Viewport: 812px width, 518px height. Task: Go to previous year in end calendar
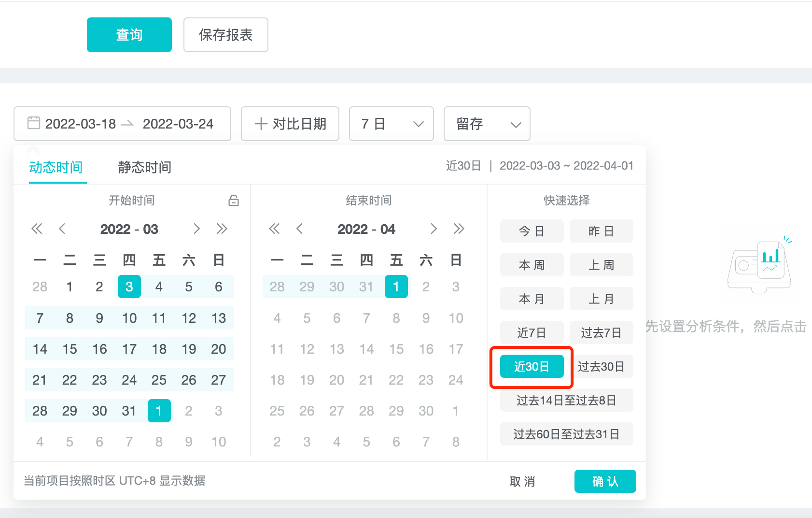[x=274, y=229]
